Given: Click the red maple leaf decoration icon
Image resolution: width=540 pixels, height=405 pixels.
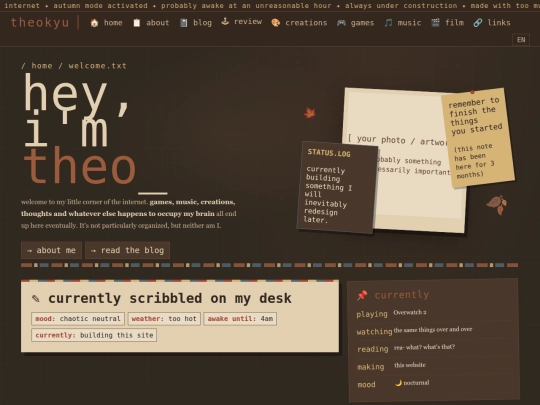Looking at the screenshot, I should [310, 113].
